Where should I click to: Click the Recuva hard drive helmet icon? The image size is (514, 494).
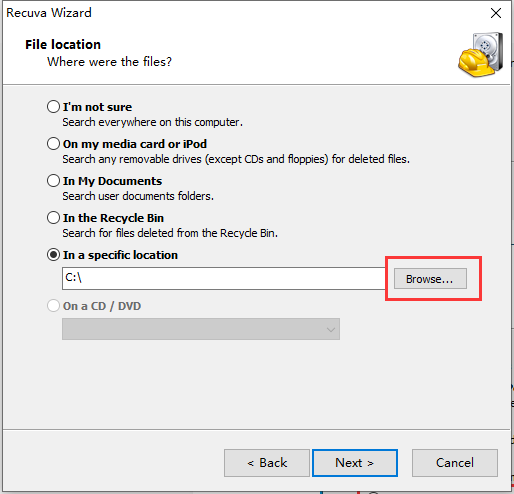click(x=480, y=54)
